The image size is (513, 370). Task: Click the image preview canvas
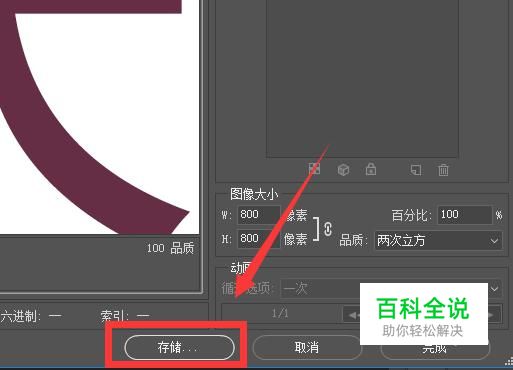click(x=99, y=117)
